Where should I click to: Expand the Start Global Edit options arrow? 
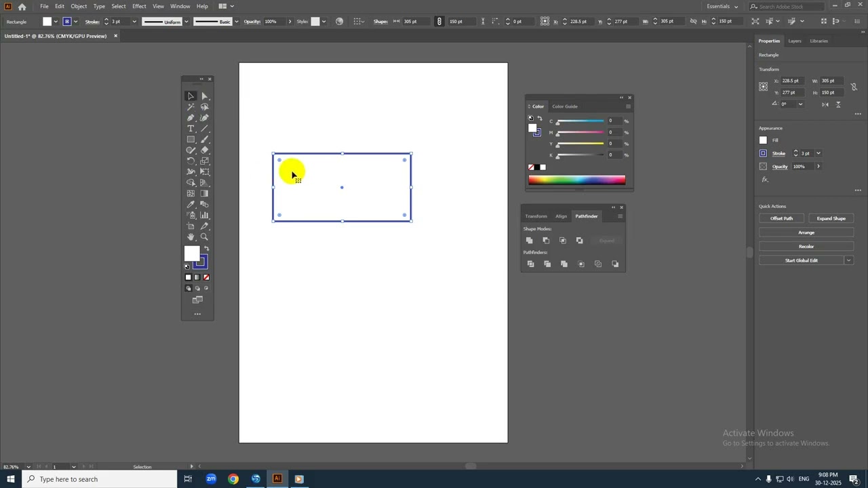pos(848,260)
